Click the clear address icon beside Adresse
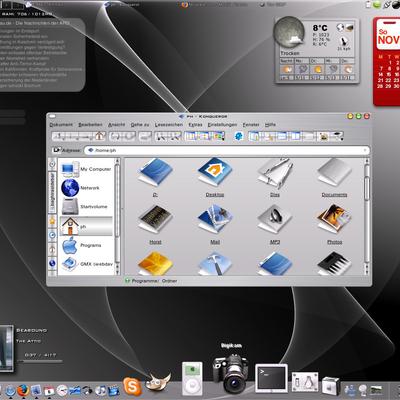The height and width of the screenshot is (400, 400). tap(56, 150)
